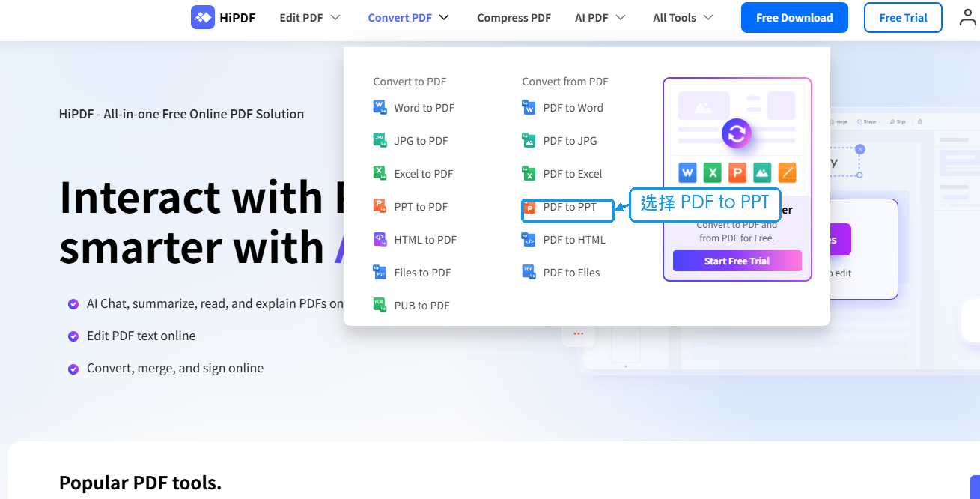Image resolution: width=980 pixels, height=499 pixels.
Task: Click the PowerPoint tile in promo card
Action: [x=737, y=173]
